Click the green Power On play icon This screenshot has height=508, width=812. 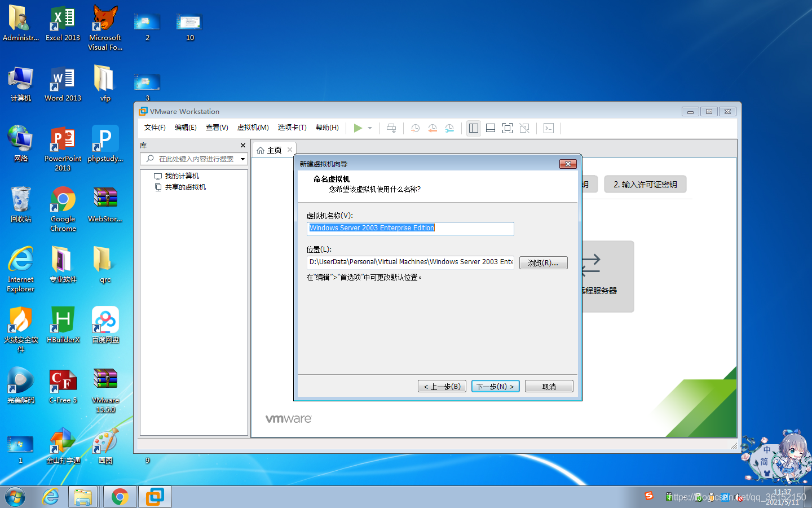pos(358,128)
